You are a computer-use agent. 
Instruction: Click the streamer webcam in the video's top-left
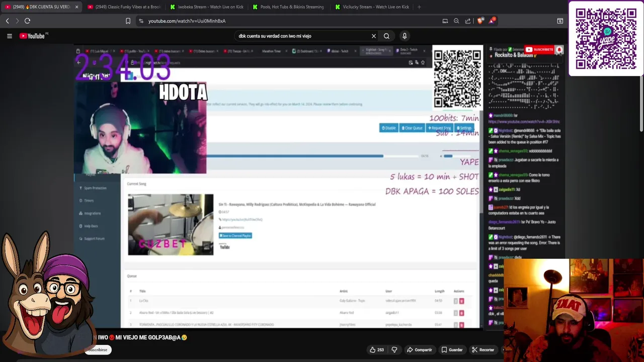[x=140, y=128]
